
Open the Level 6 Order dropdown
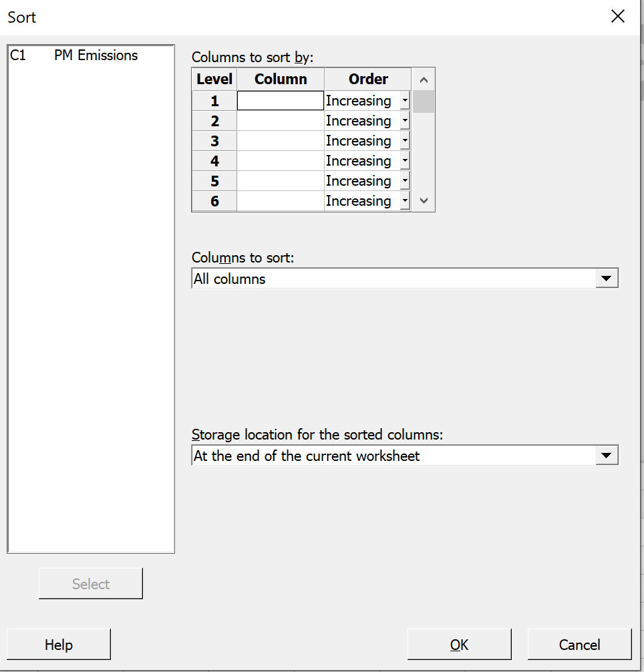click(x=405, y=201)
